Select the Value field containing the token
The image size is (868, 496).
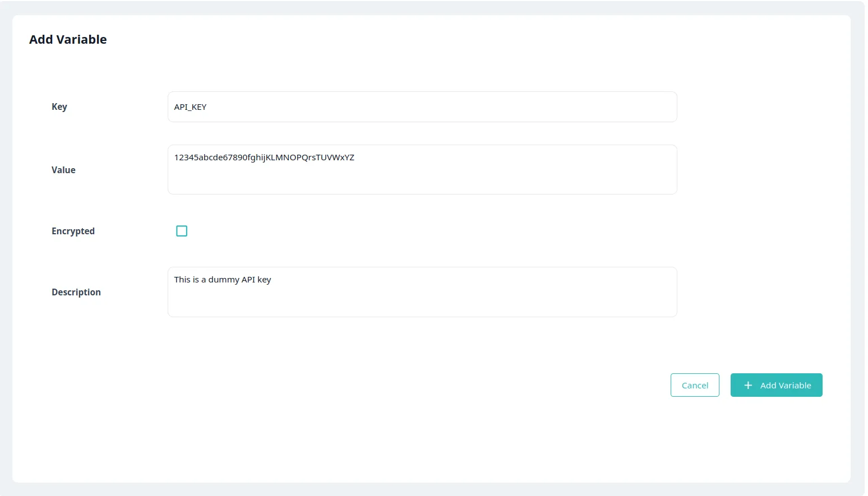coord(422,169)
